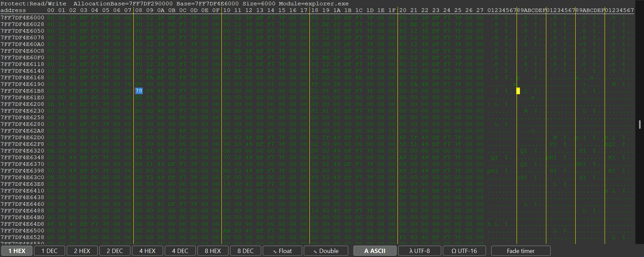This screenshot has width=644, height=257.
Task: Click byte 3D in row 7FF7DF4E60A0
Action: (326, 44)
